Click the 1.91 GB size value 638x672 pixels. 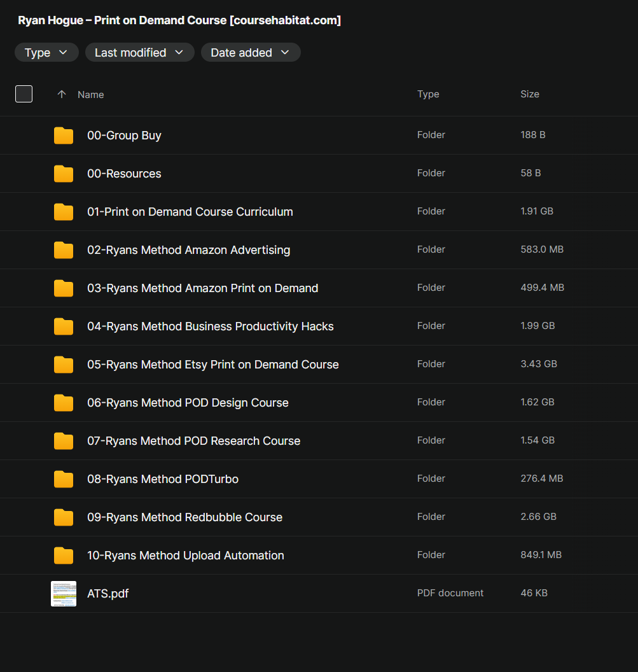point(537,211)
